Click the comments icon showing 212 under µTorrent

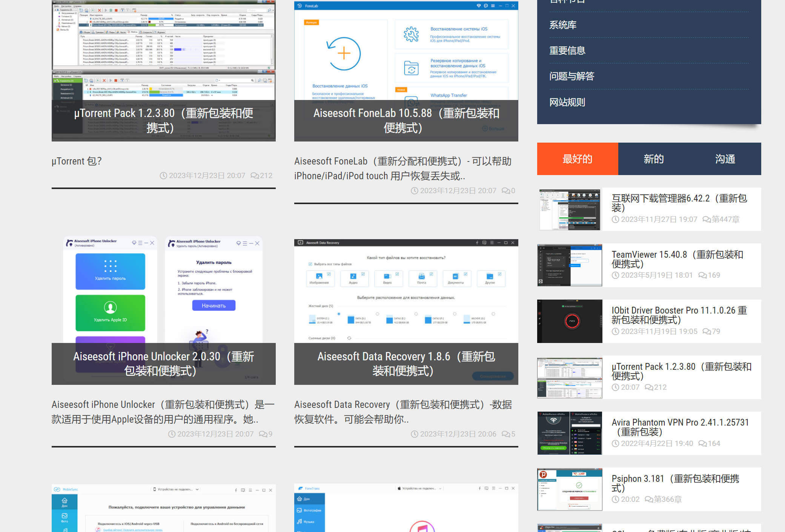(x=255, y=176)
